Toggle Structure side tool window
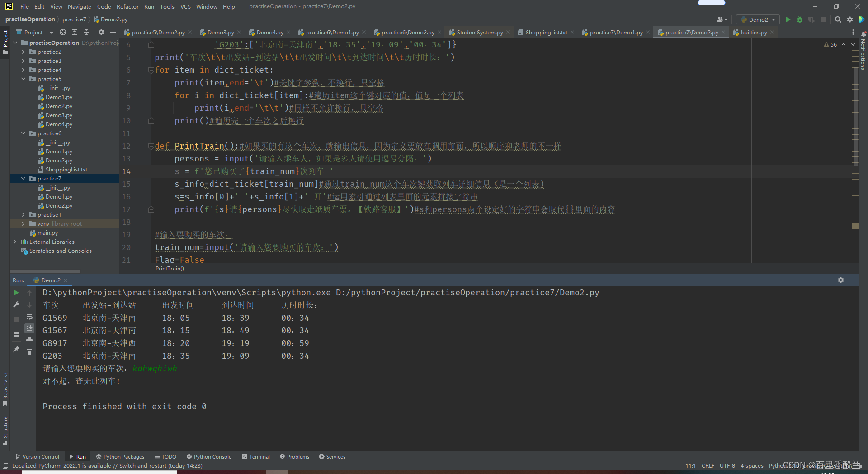Screen dimensions: 868x474 [5, 431]
